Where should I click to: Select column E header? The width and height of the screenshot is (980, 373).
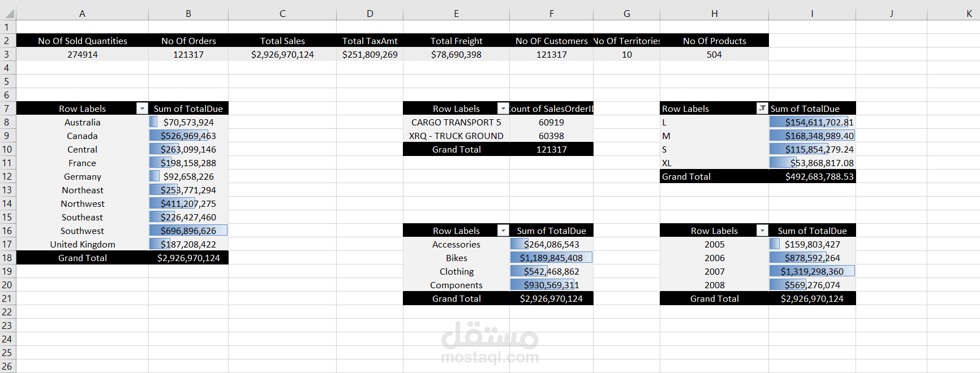pos(456,14)
